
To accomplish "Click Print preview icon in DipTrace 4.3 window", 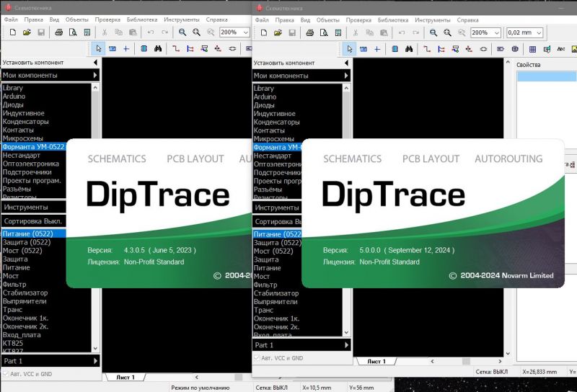I will [73, 32].
